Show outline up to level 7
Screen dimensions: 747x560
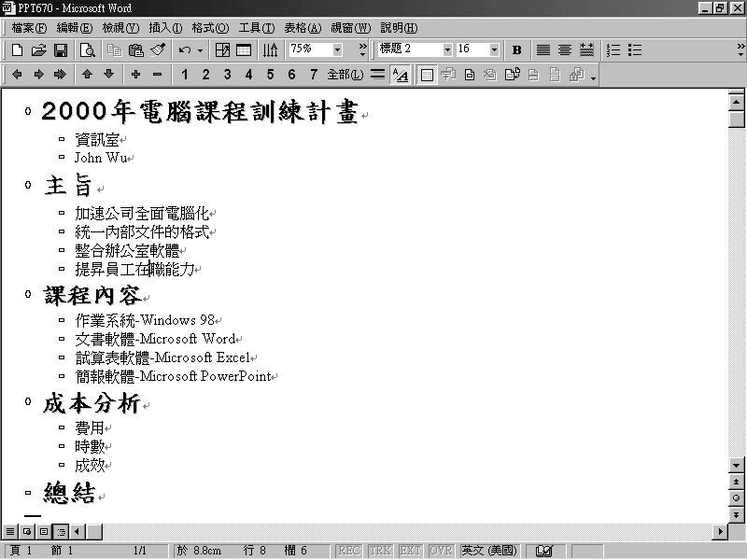pyautogui.click(x=314, y=75)
